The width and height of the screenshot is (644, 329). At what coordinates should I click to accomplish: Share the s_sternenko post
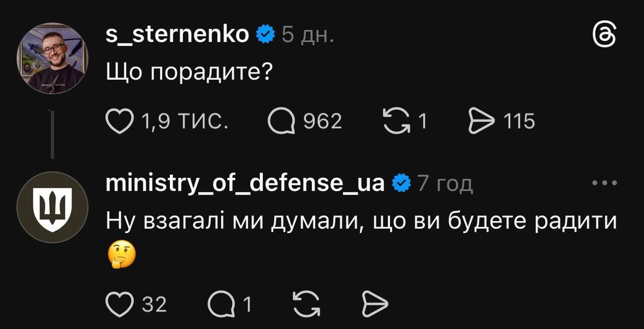pyautogui.click(x=481, y=121)
